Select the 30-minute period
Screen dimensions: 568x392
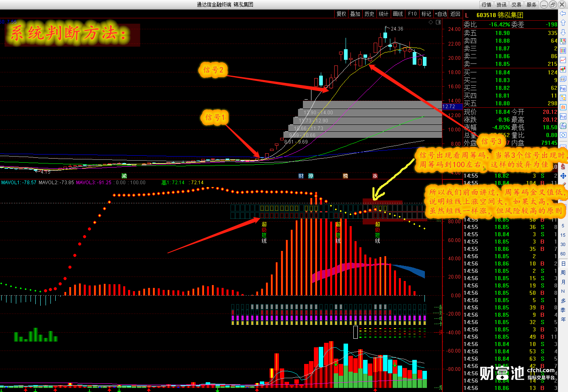point(563,244)
